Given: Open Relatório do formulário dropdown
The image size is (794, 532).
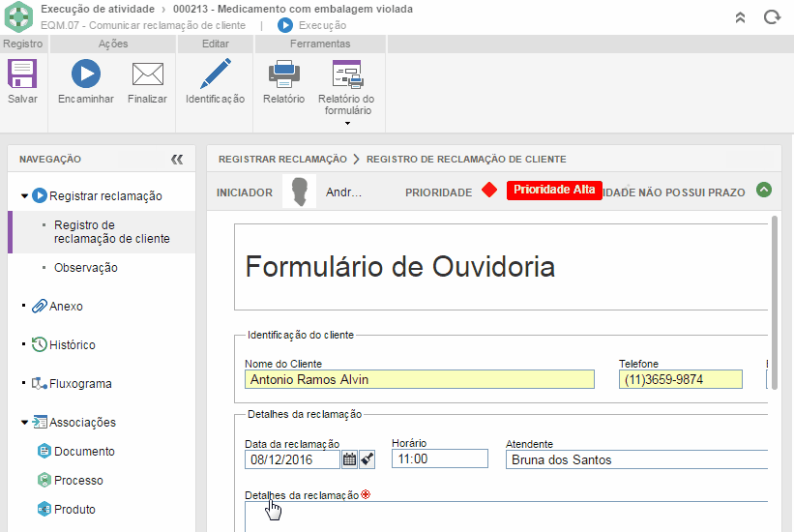Looking at the screenshot, I should pyautogui.click(x=346, y=123).
